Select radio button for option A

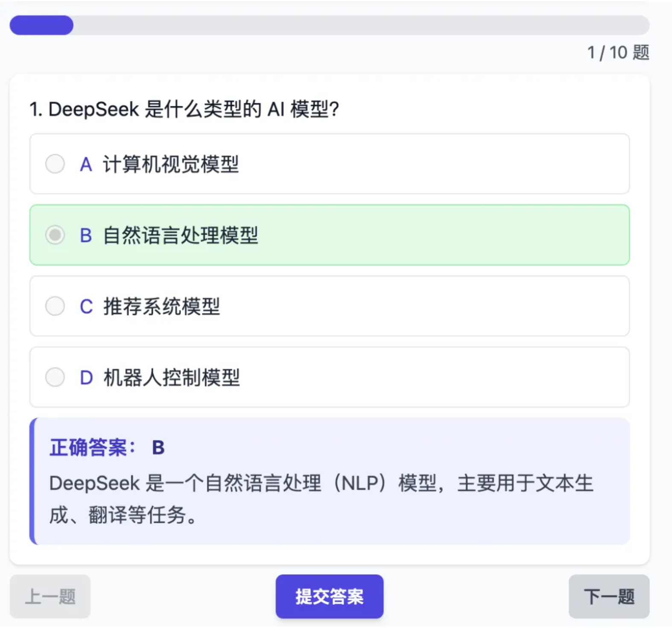(x=55, y=164)
